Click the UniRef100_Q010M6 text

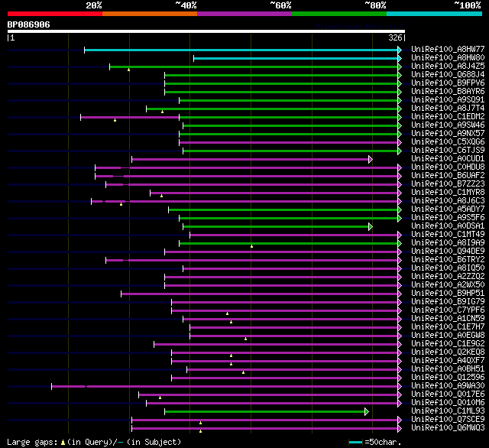(x=448, y=403)
